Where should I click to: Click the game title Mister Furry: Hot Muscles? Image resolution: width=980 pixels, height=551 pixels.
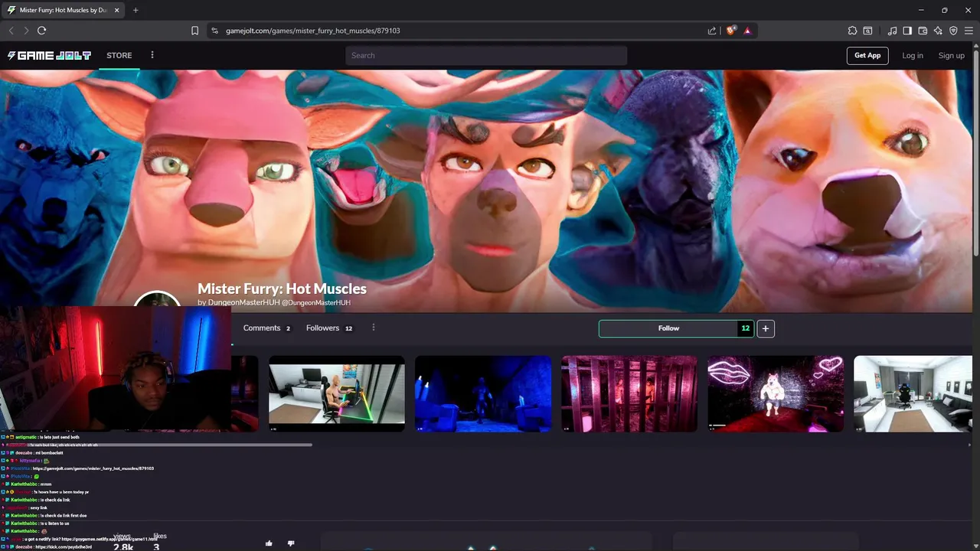pos(282,289)
